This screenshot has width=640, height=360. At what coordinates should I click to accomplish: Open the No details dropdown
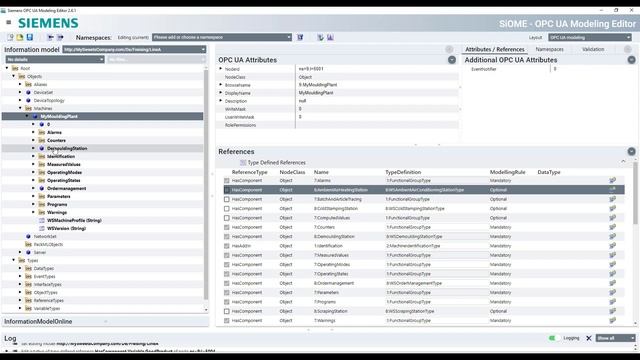tap(55, 60)
